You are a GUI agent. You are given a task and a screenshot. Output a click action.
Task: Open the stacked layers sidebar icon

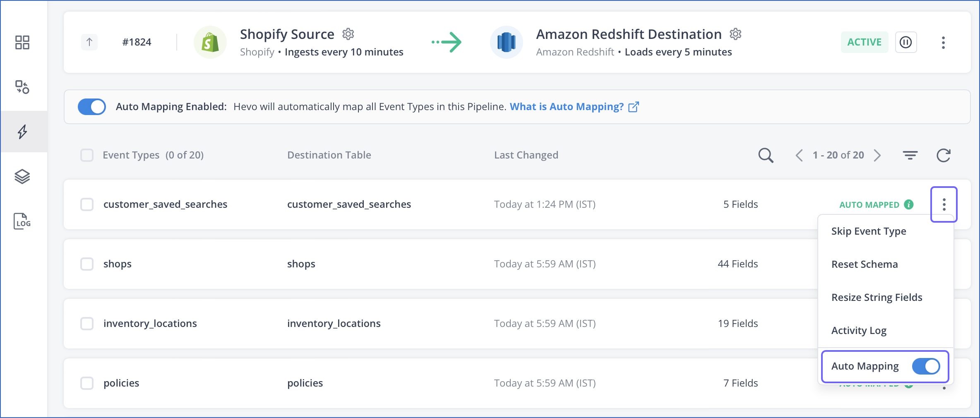coord(22,176)
